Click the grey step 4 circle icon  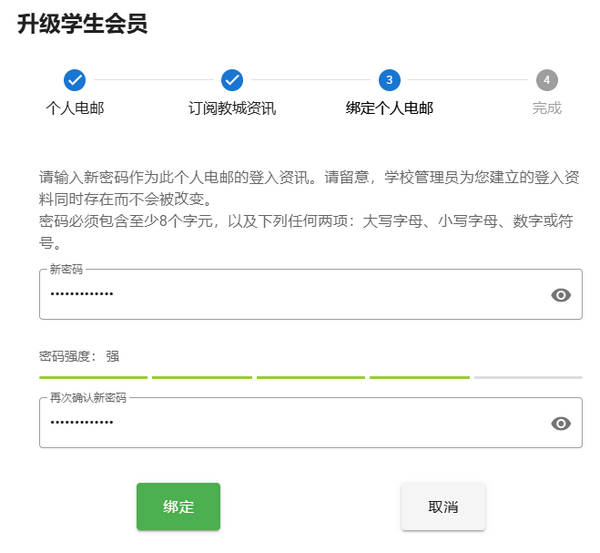(546, 80)
